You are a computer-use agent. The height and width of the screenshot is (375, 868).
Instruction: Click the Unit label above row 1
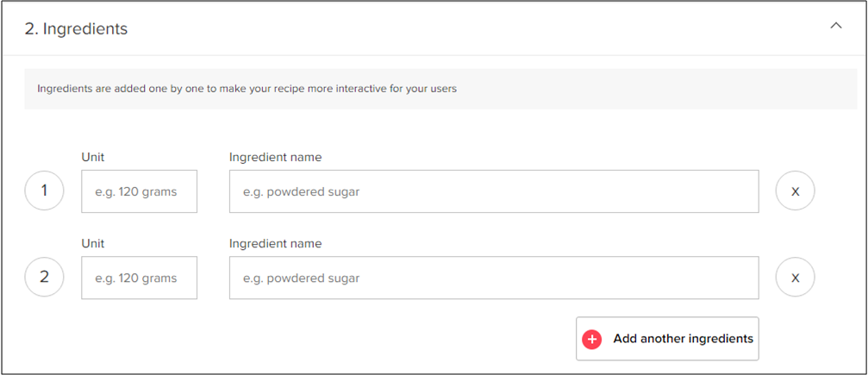click(x=92, y=157)
